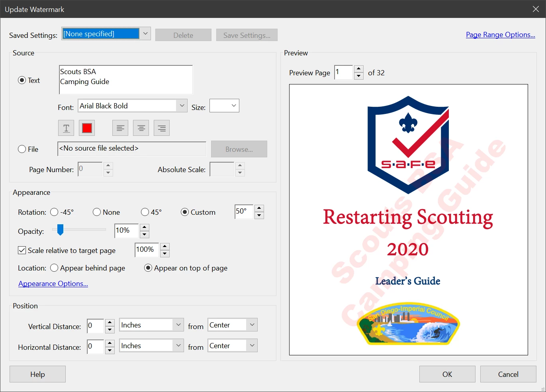
Task: Click the Browse button
Action: (x=239, y=149)
